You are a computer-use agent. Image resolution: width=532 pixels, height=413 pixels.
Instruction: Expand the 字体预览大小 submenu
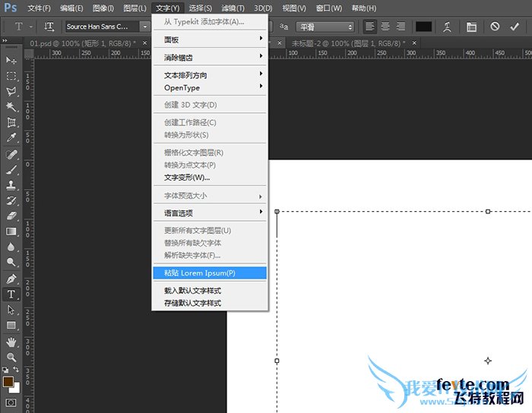[x=210, y=195]
